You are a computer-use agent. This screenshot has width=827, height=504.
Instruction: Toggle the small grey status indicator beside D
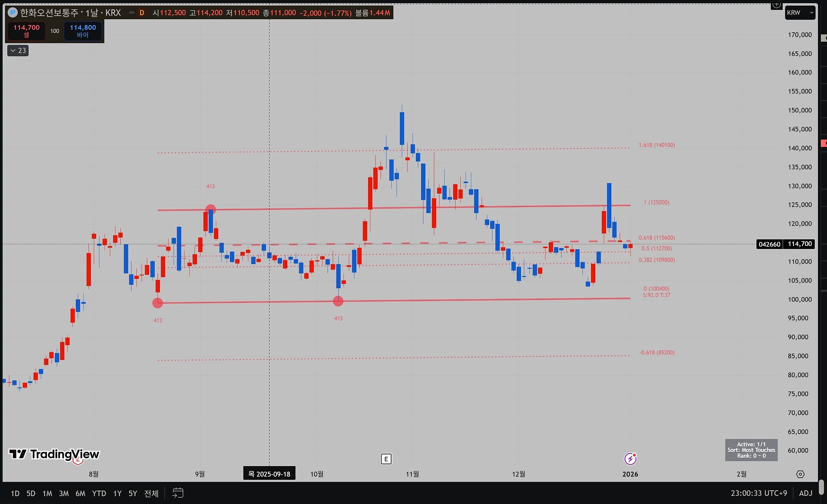(131, 12)
